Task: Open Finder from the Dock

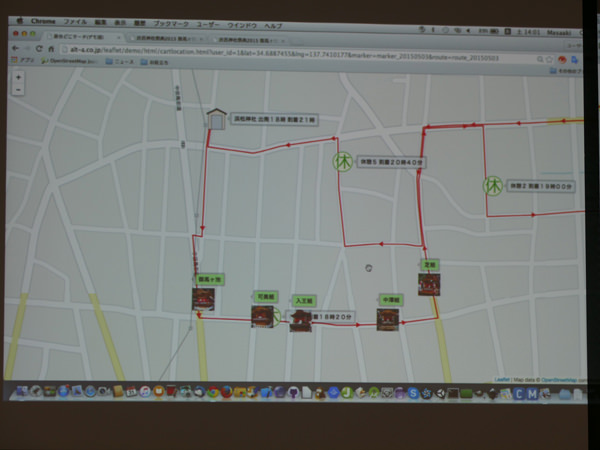Action: pos(20,393)
